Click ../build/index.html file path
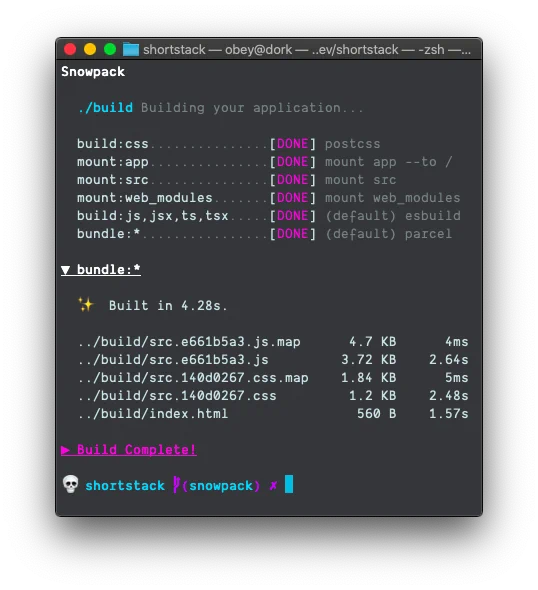538x590 pixels. [x=153, y=414]
